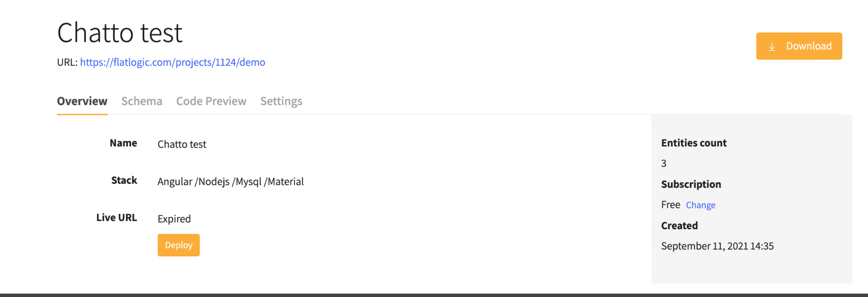Switch to the Schema tab
This screenshot has width=868, height=297.
(x=142, y=101)
